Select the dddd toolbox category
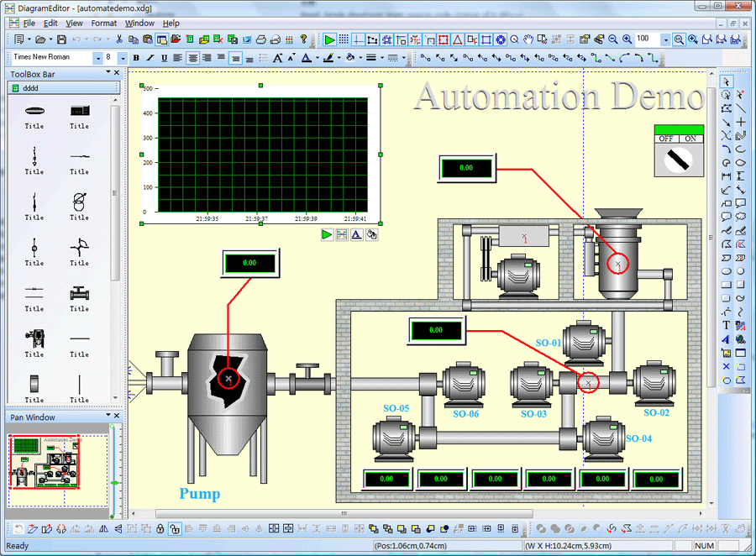 (30, 88)
